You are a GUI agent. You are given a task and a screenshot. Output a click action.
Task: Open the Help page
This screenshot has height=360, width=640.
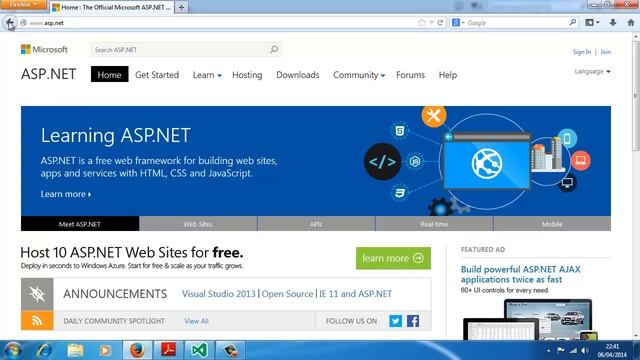pos(448,75)
